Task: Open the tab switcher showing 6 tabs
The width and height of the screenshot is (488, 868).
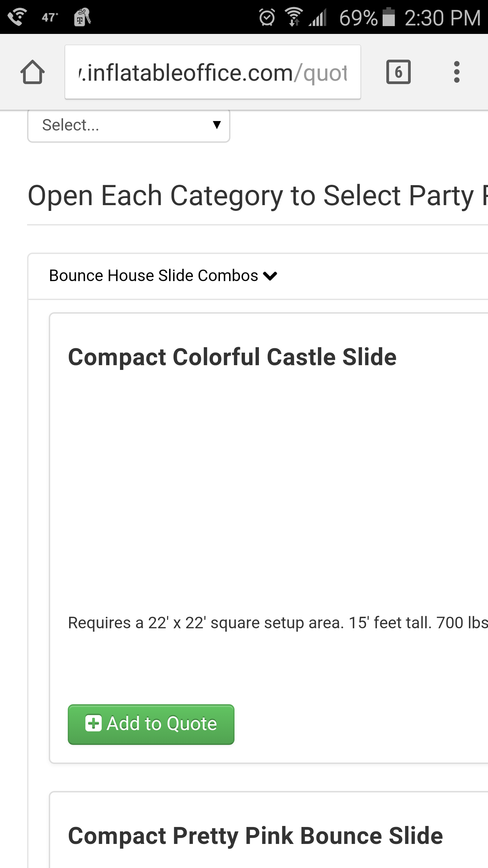Action: 398,72
